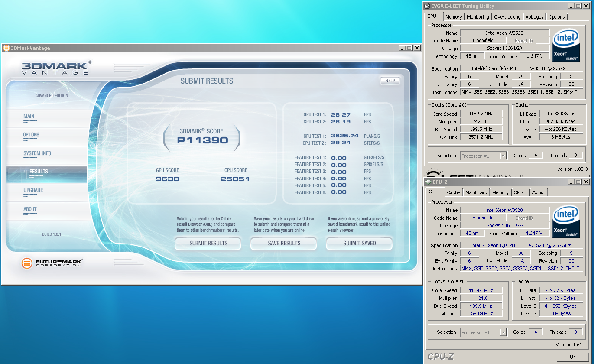Click the Threads value in CPU-Z
Screen dimensions: 594x364
point(575,332)
